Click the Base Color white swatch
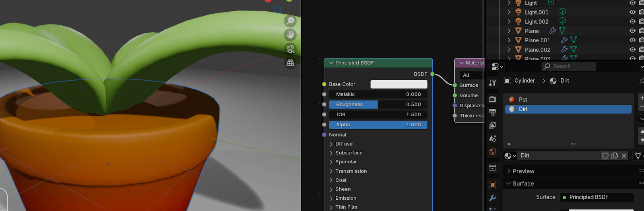This screenshot has height=211, width=644. 398,84
